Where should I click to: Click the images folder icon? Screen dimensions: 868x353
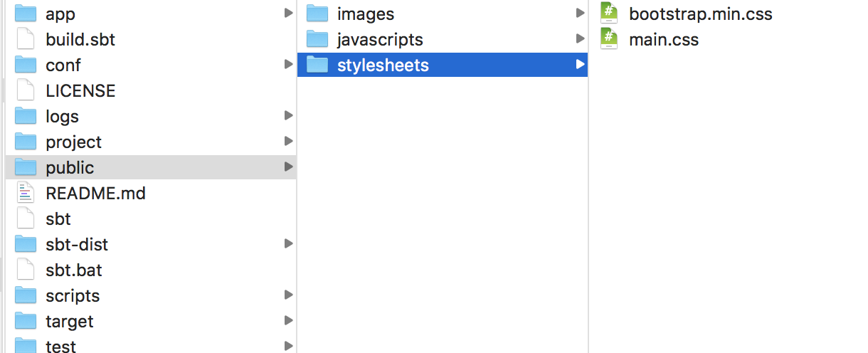point(317,14)
